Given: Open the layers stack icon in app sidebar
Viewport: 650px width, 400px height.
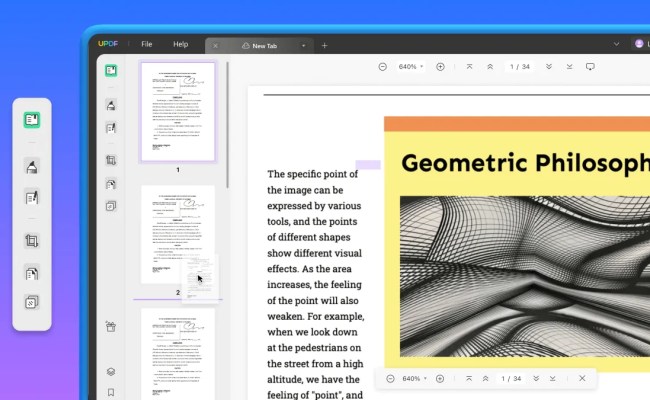Looking at the screenshot, I should click(111, 371).
